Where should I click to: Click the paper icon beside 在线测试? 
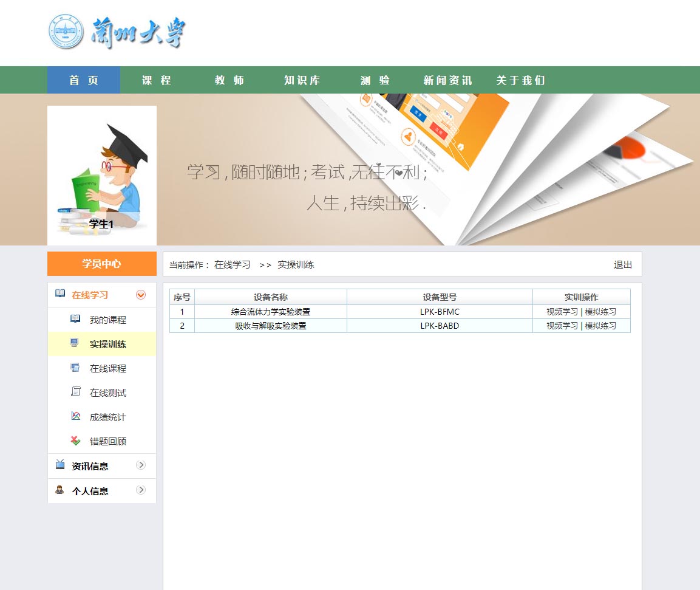[x=75, y=392]
